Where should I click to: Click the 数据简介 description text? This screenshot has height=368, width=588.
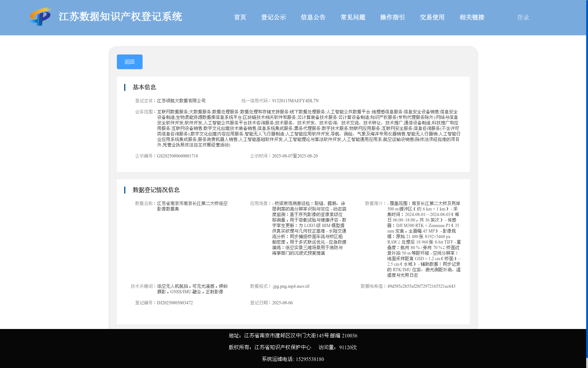[424, 239]
